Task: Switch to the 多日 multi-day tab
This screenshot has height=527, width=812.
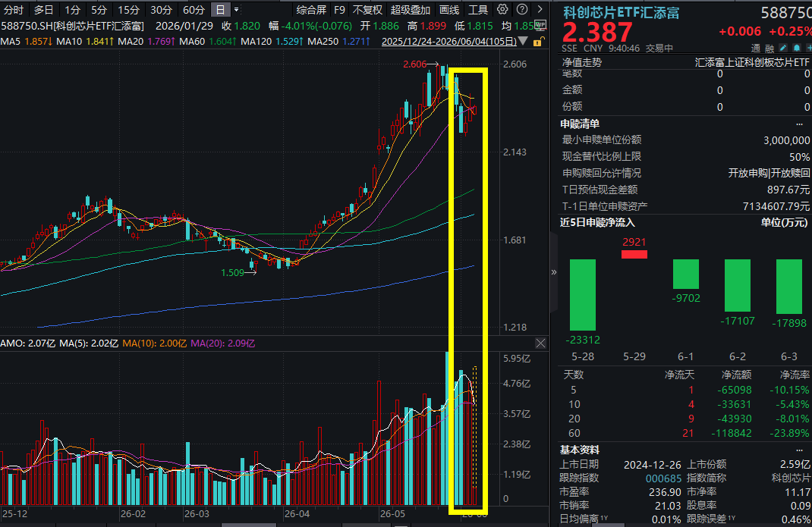Action: click(x=43, y=10)
